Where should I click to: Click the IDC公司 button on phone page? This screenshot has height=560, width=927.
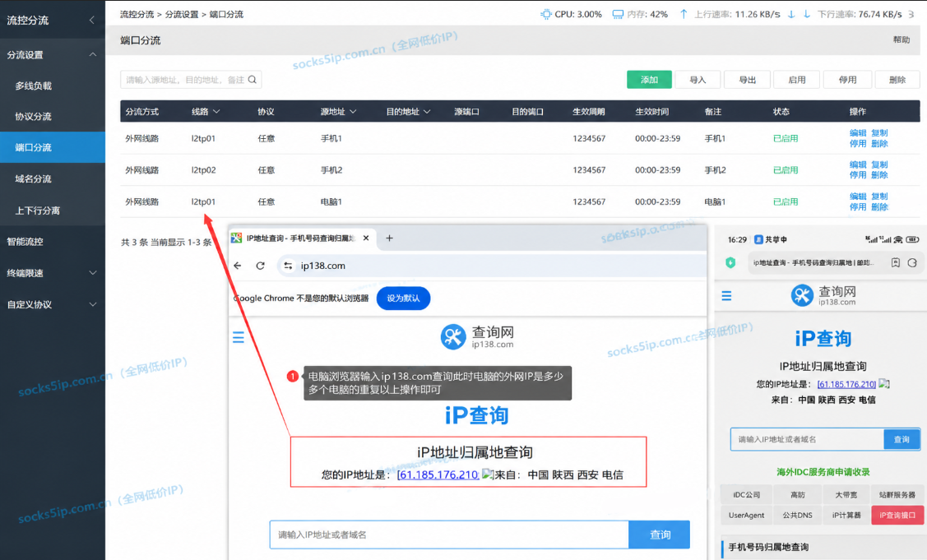click(747, 494)
